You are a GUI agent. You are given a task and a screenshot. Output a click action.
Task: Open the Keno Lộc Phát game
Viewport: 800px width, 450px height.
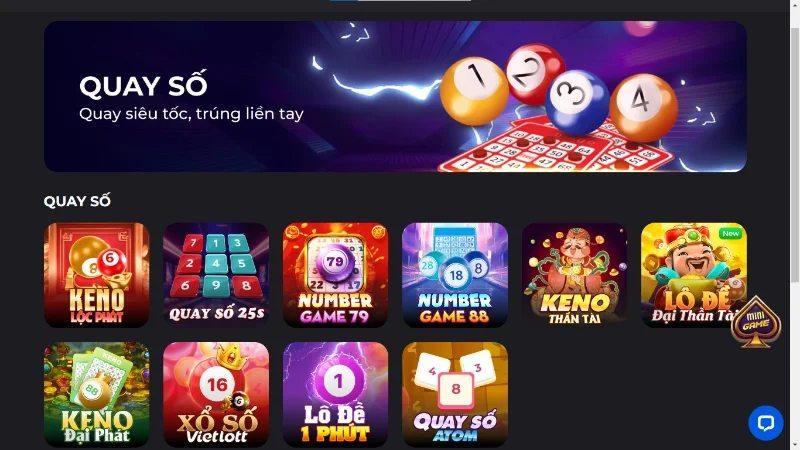click(96, 275)
